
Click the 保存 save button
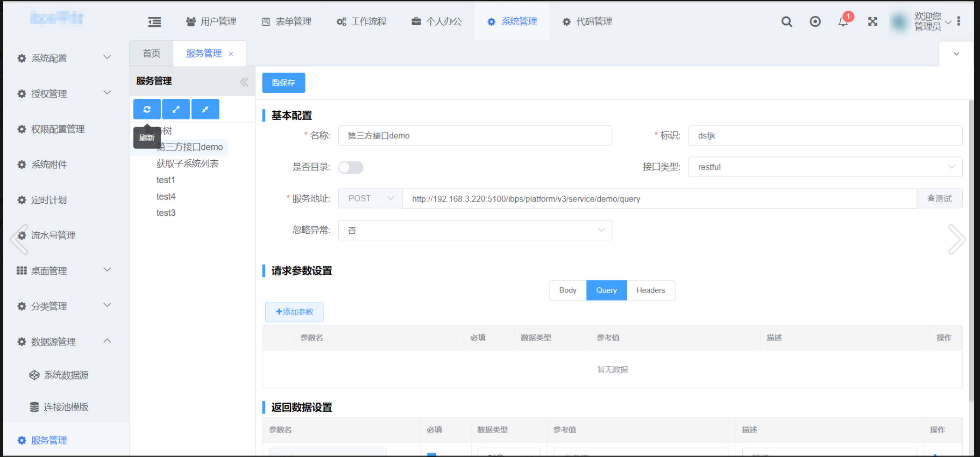coord(284,83)
